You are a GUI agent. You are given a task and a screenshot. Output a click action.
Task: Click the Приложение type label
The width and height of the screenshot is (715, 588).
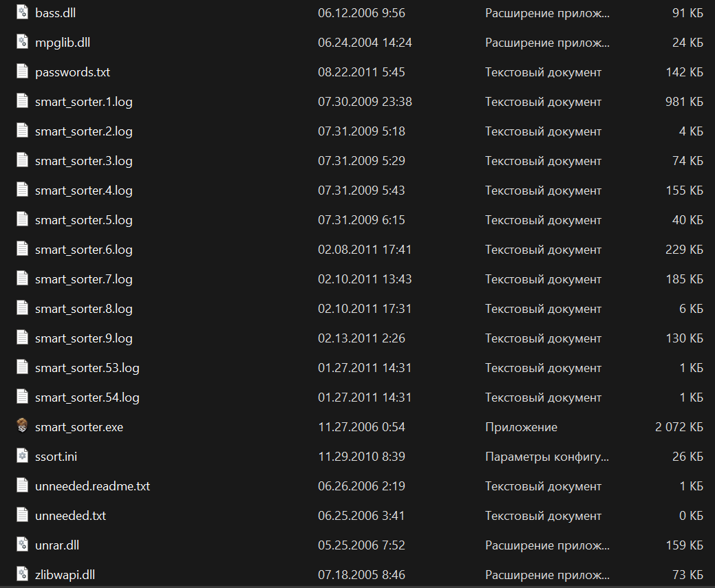[x=521, y=427]
